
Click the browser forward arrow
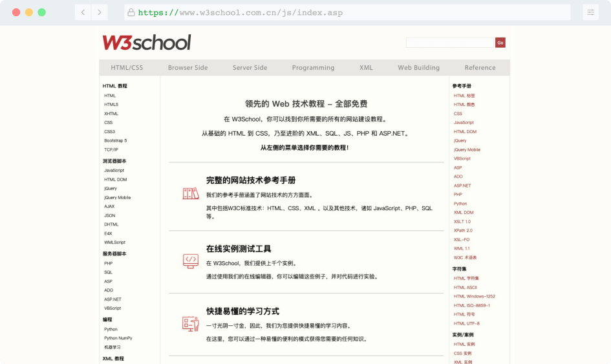click(100, 12)
